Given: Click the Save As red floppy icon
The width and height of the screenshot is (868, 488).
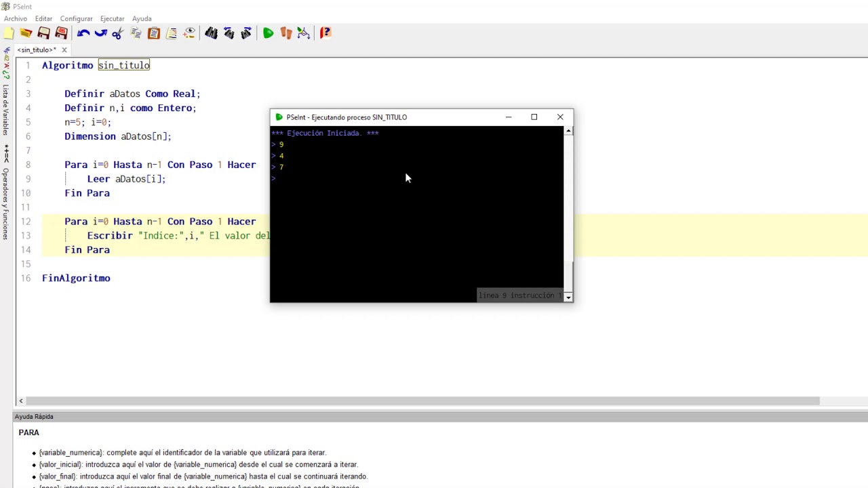Looking at the screenshot, I should (x=61, y=33).
